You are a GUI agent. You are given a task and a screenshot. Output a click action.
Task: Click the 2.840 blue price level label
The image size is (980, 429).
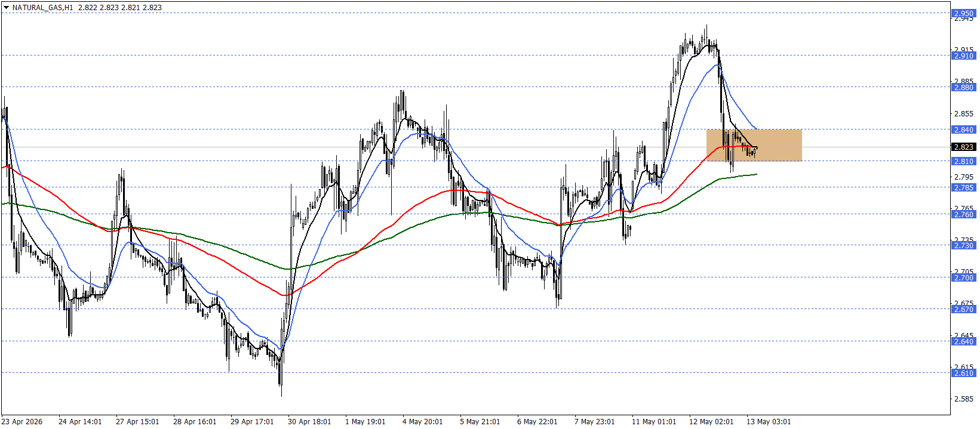963,129
